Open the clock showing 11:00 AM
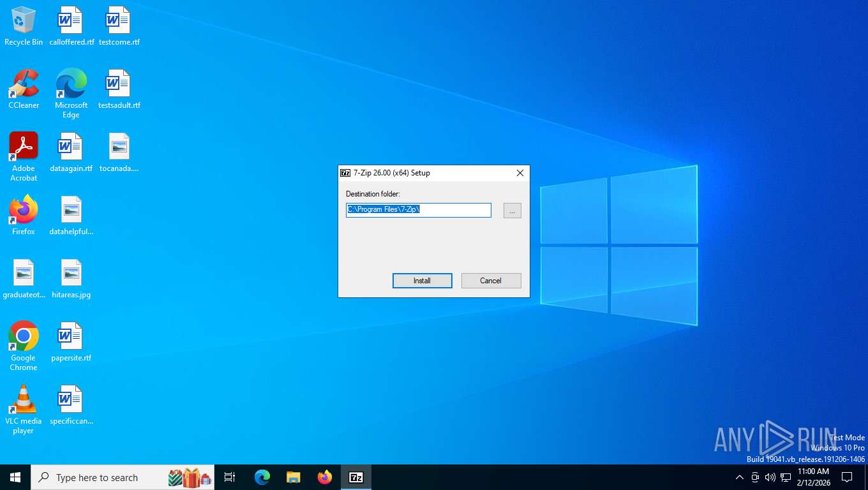 [813, 477]
